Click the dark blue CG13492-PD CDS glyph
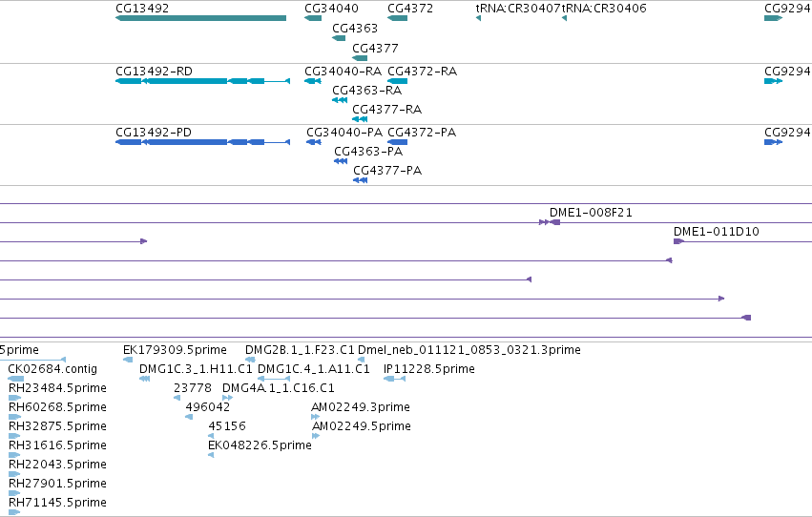Viewport: 812px width, 517px height. coord(202,142)
